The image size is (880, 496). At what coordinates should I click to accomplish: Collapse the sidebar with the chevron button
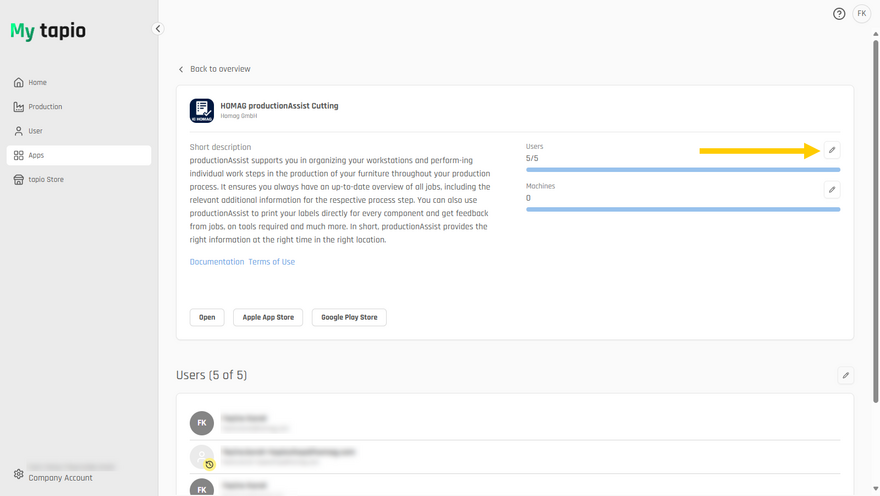[x=158, y=29]
